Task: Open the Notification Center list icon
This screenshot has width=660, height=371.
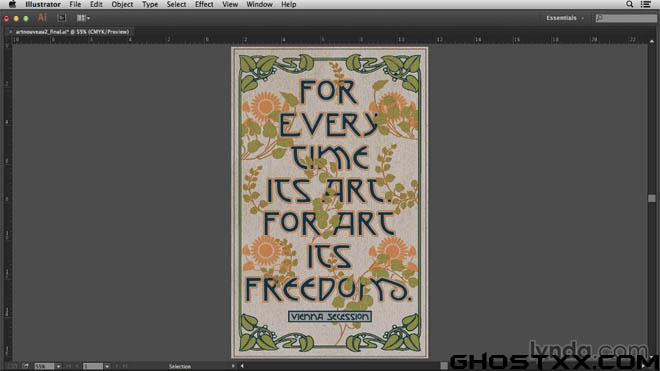Action: (x=645, y=4)
